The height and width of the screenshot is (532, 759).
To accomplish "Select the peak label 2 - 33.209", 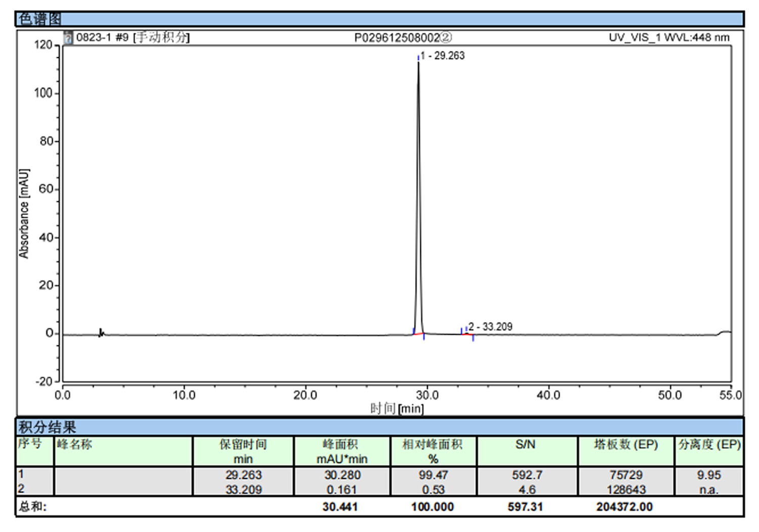I will [x=490, y=327].
